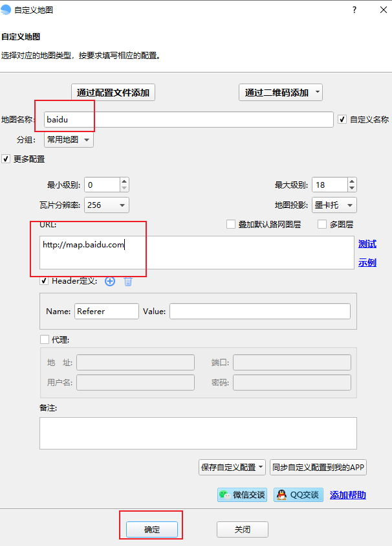The width and height of the screenshot is (392, 546).
Task: Click the 关闭 button
Action: 243,530
